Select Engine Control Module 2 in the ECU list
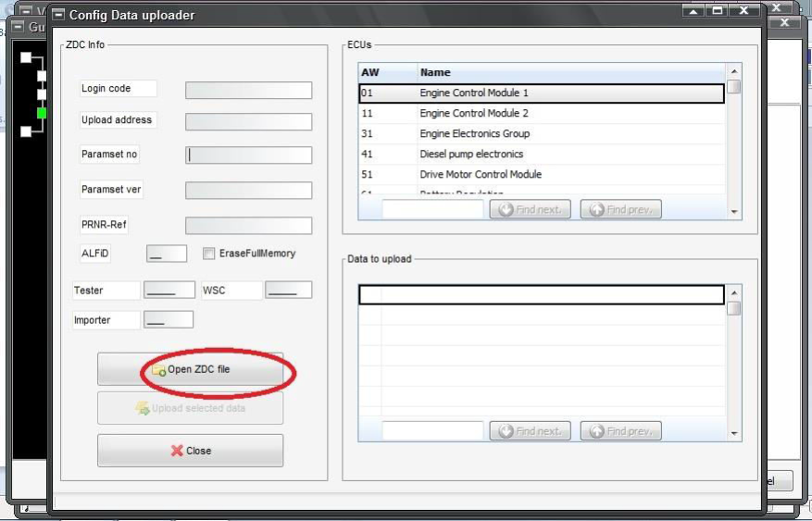This screenshot has height=521, width=812. pyautogui.click(x=541, y=113)
